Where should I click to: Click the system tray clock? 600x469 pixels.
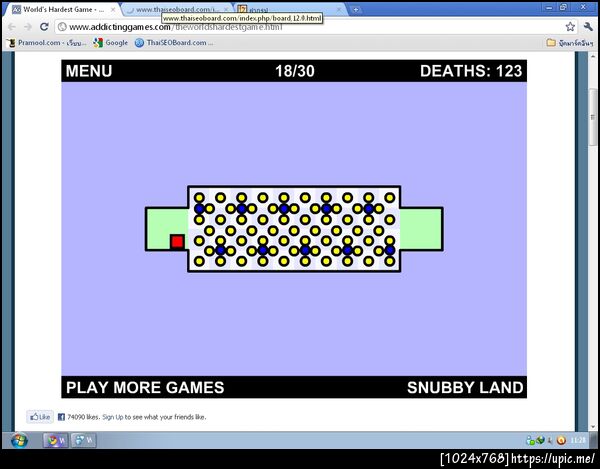578,440
